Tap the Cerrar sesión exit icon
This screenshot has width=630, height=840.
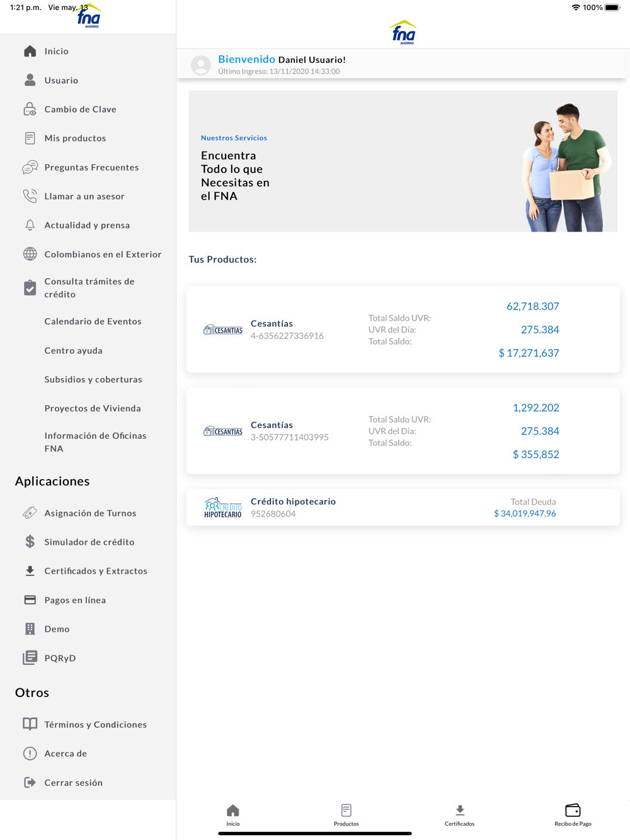click(x=30, y=782)
